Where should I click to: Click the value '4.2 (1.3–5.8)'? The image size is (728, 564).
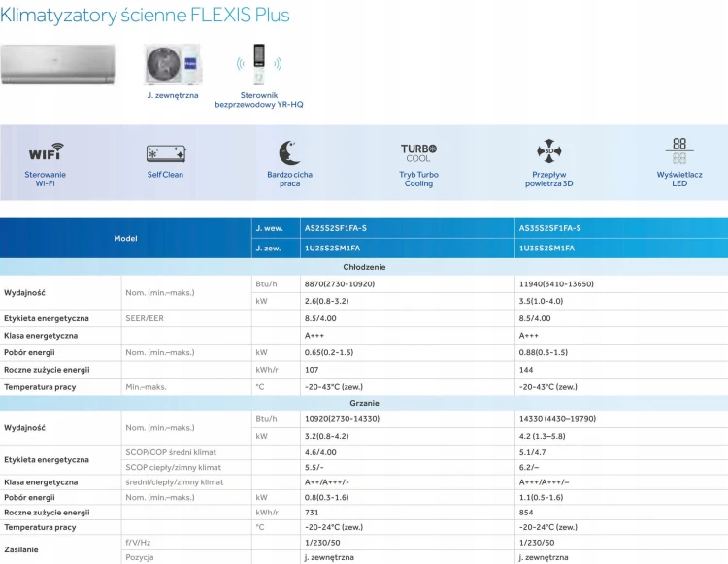[543, 436]
